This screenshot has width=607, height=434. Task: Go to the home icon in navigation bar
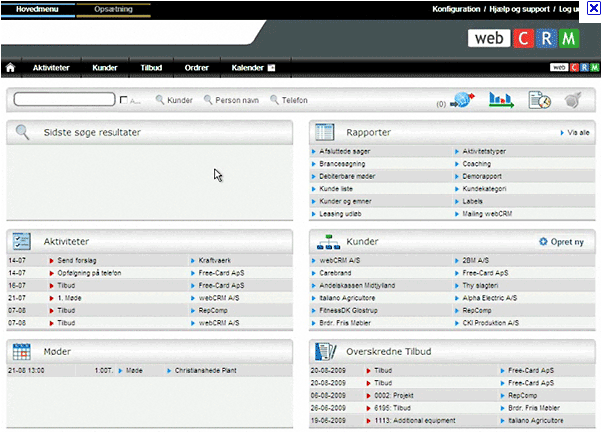(x=10, y=68)
